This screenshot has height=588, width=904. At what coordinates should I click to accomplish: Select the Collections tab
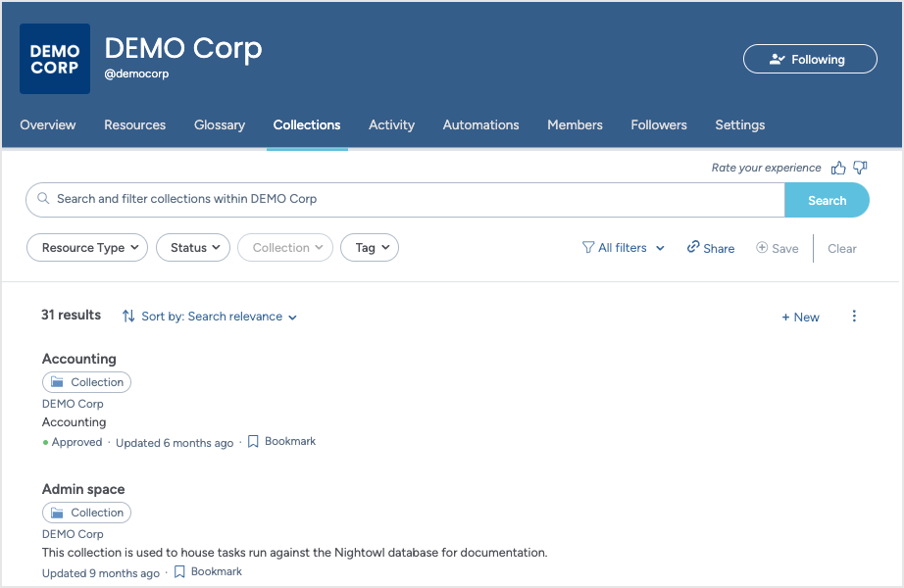pyautogui.click(x=307, y=125)
